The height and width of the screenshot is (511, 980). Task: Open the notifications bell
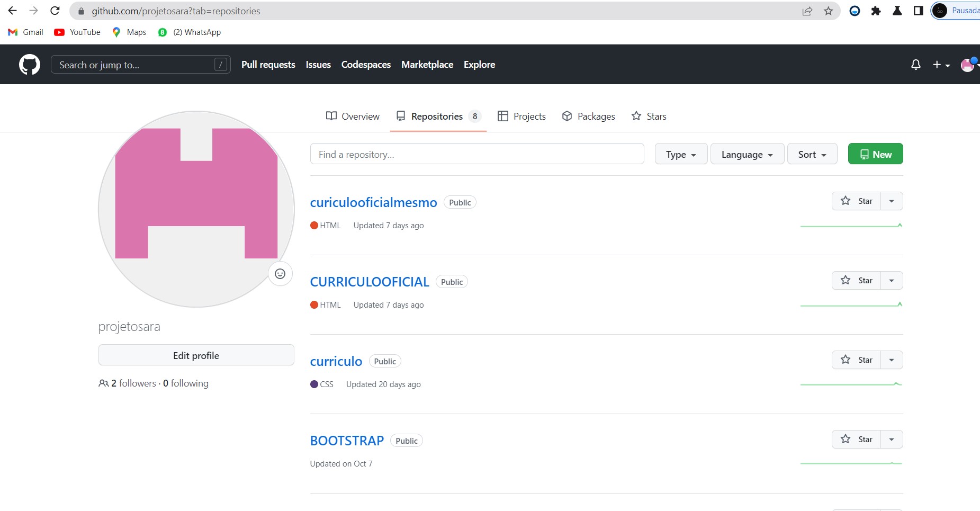tap(915, 65)
